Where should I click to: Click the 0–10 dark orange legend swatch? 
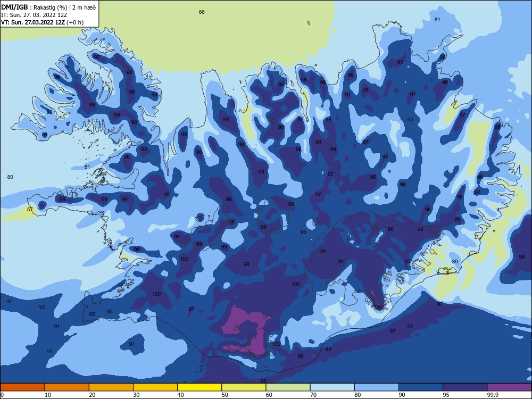(22, 387)
